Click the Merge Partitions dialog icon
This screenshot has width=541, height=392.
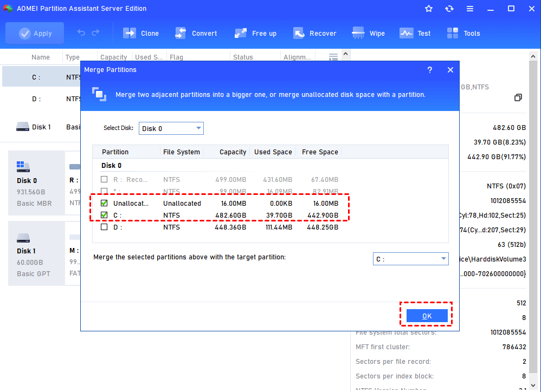[99, 94]
